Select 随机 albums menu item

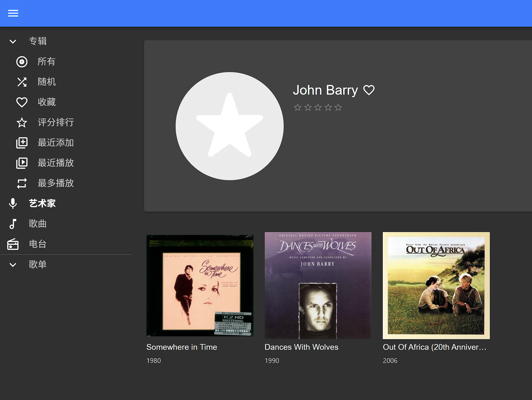pyautogui.click(x=47, y=82)
